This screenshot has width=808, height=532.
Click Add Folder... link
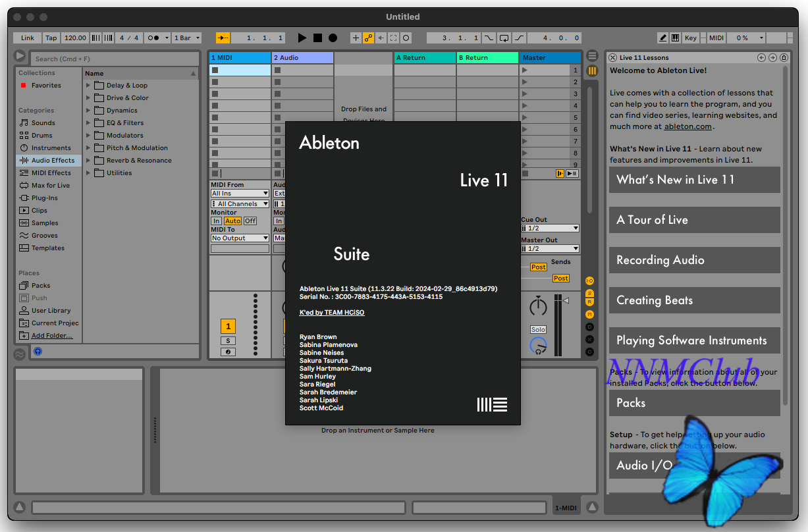[52, 336]
